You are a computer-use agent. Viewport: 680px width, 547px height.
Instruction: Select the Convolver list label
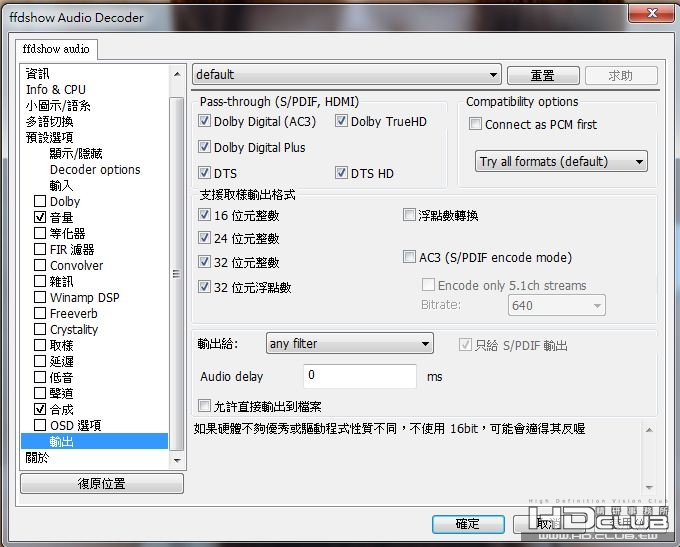point(77,265)
